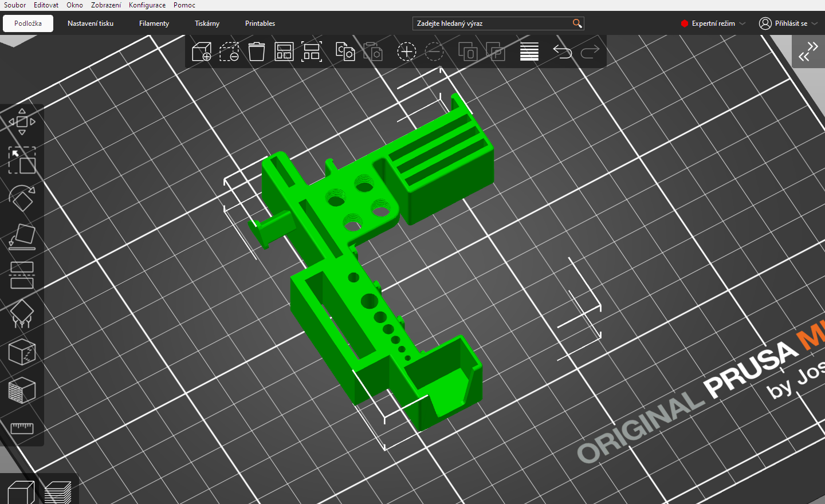
Task: Click the Paste icon
Action: (373, 52)
